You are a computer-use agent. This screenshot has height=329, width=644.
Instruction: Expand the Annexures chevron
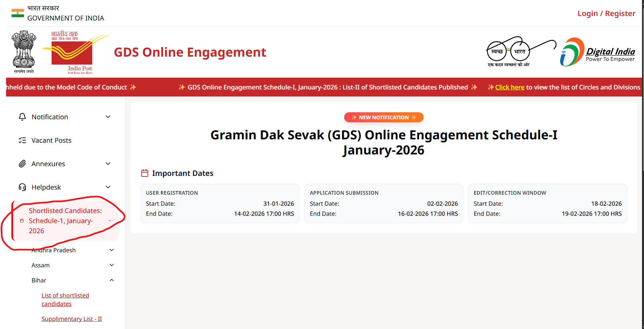pos(108,163)
